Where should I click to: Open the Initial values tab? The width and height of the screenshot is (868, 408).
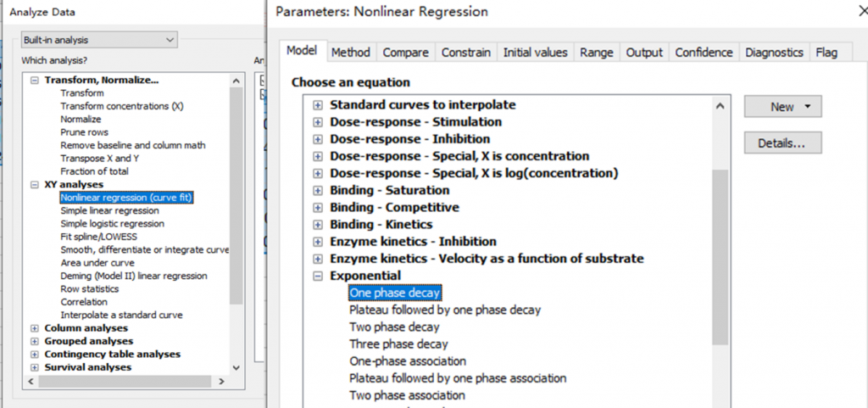click(x=535, y=53)
